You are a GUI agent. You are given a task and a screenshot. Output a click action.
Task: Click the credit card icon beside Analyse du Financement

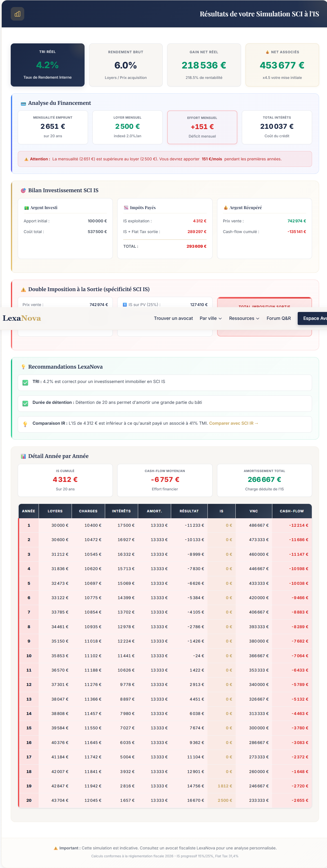(x=23, y=103)
